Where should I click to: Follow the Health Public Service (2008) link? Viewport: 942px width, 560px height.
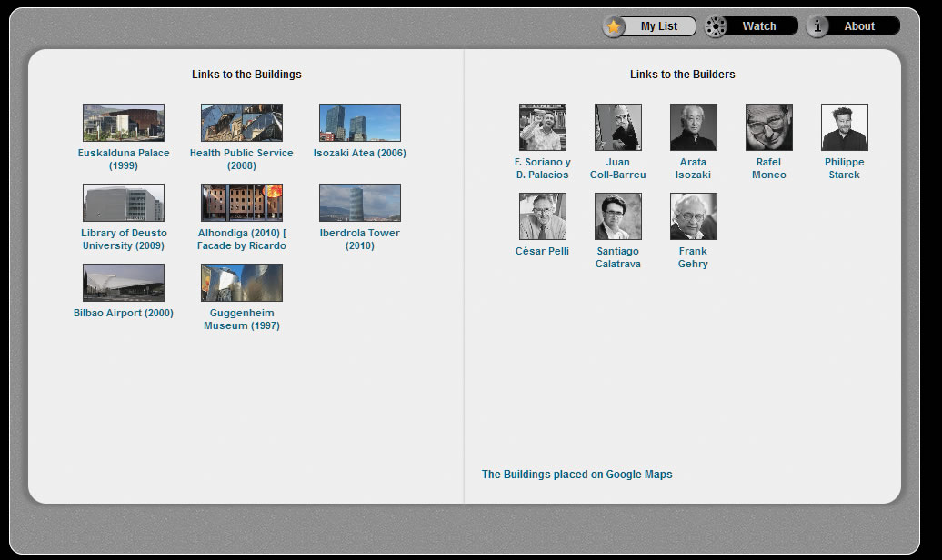click(x=242, y=159)
